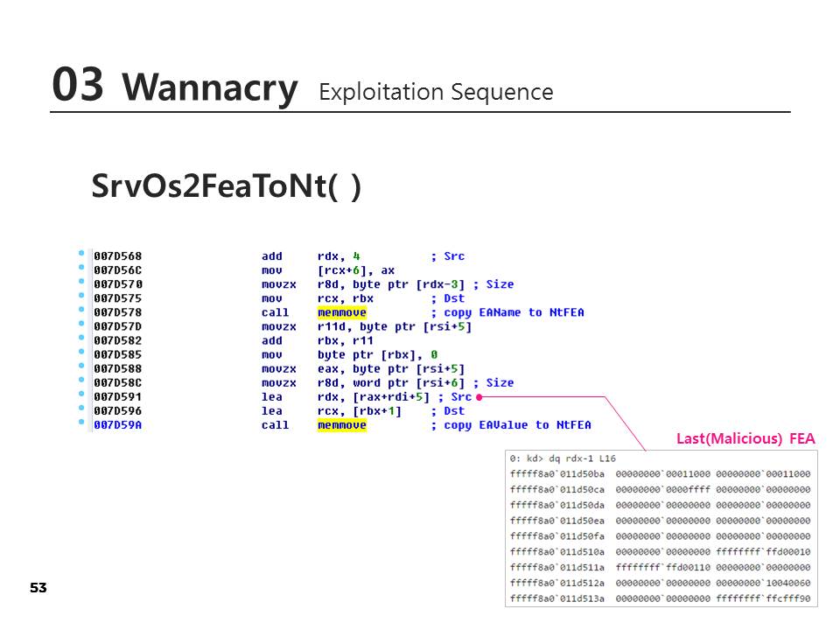Select memory dump row fffff8a0`011d513a
This screenshot has height=630, width=840.
click(x=660, y=598)
